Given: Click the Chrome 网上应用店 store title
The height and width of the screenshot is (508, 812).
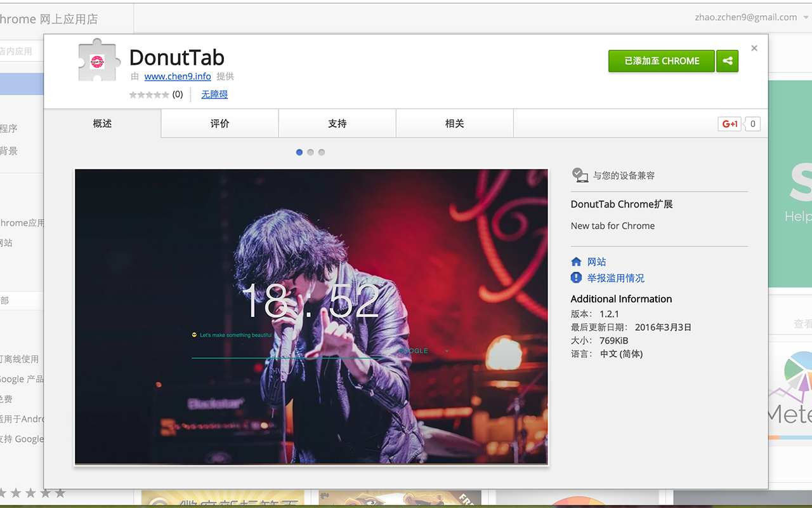Looking at the screenshot, I should coord(49,19).
